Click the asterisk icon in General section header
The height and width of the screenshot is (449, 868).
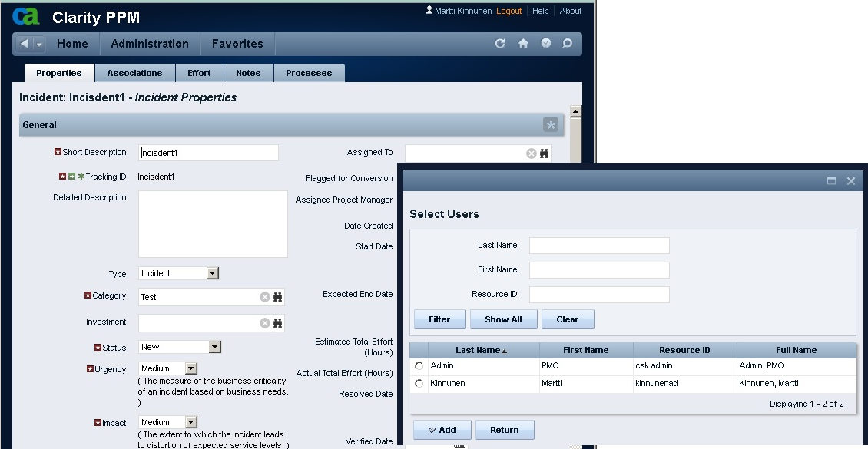(550, 125)
